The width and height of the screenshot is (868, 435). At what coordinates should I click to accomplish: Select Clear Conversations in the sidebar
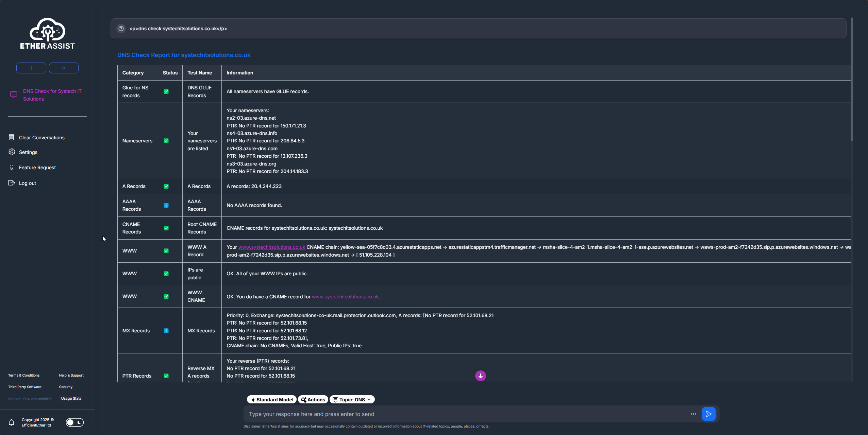[42, 138]
